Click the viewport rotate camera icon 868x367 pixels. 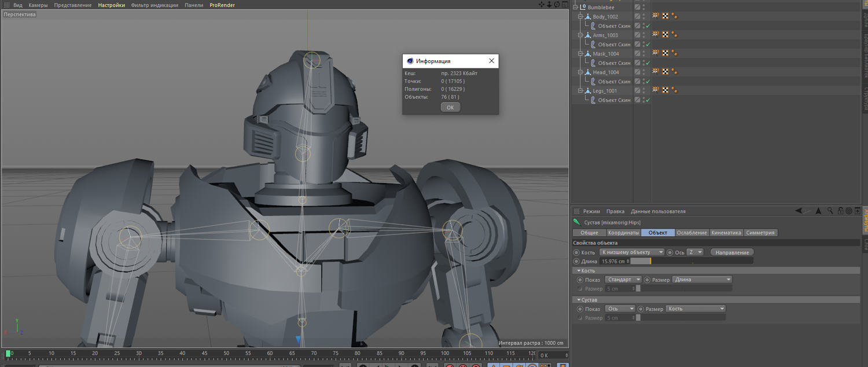557,5
